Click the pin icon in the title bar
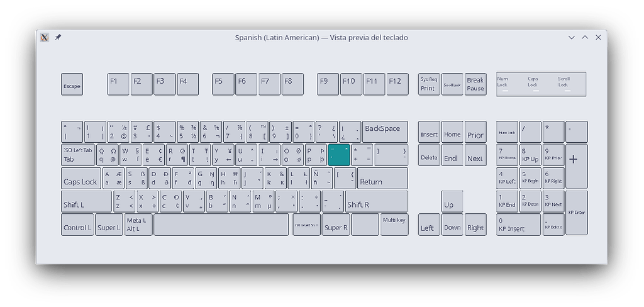Viewport: 644px width, 307px height. click(x=58, y=37)
